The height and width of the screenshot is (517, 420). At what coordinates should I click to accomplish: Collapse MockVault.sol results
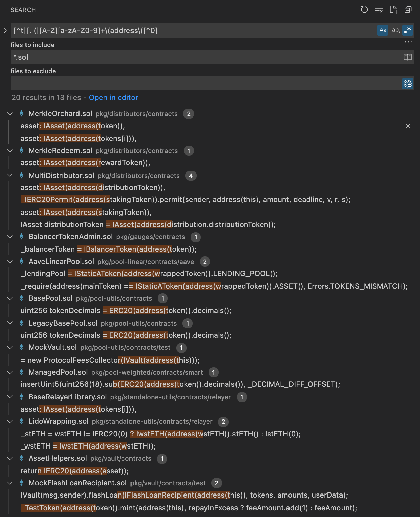[x=10, y=347]
